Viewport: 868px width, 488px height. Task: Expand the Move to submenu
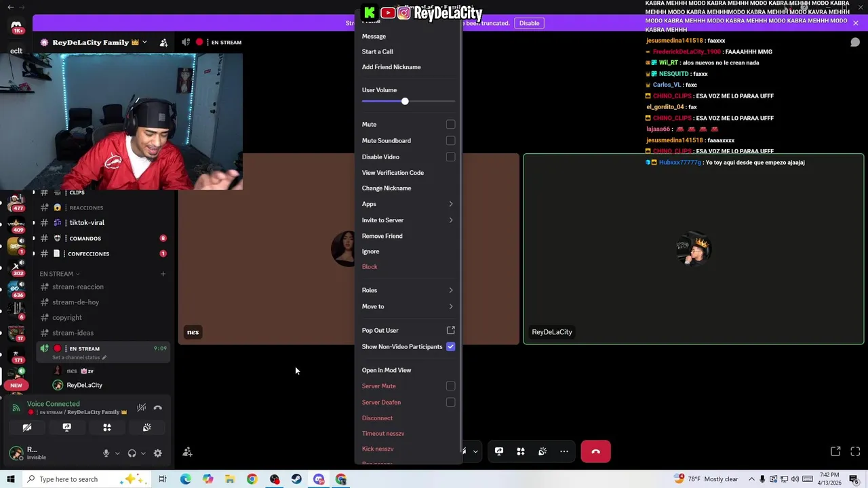point(408,306)
